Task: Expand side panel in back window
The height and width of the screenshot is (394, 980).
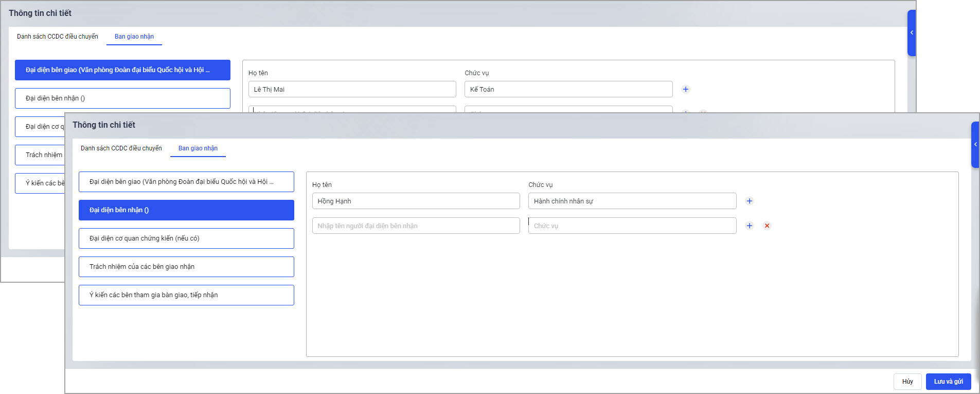Action: (911, 33)
